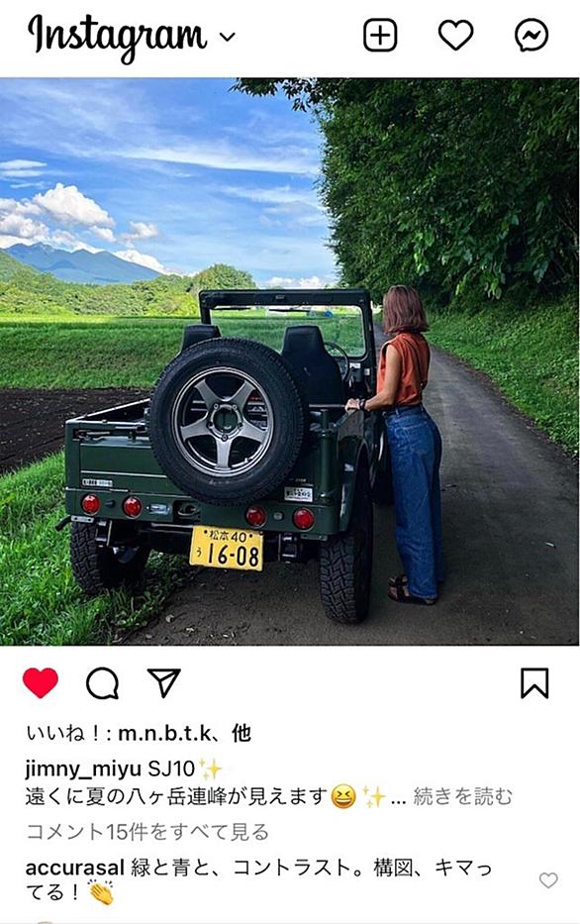Tap the yellow license plate in photo
580x924 pixels.
click(x=227, y=549)
